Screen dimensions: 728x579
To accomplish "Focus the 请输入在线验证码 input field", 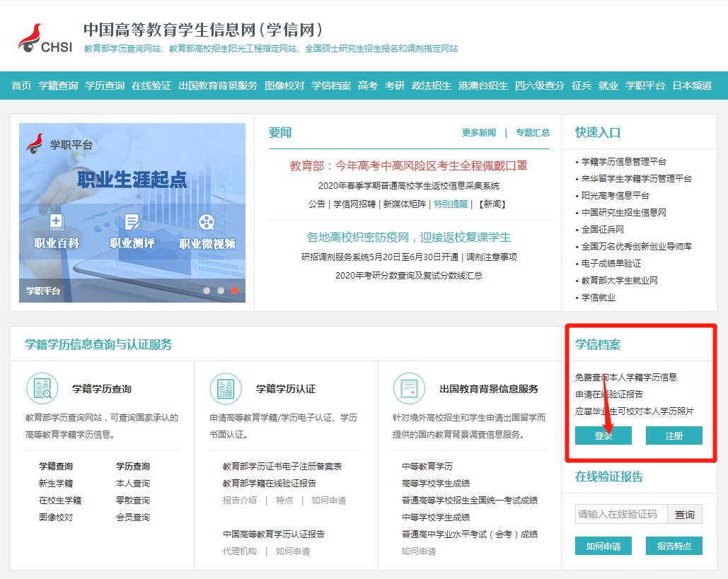I will [x=621, y=514].
